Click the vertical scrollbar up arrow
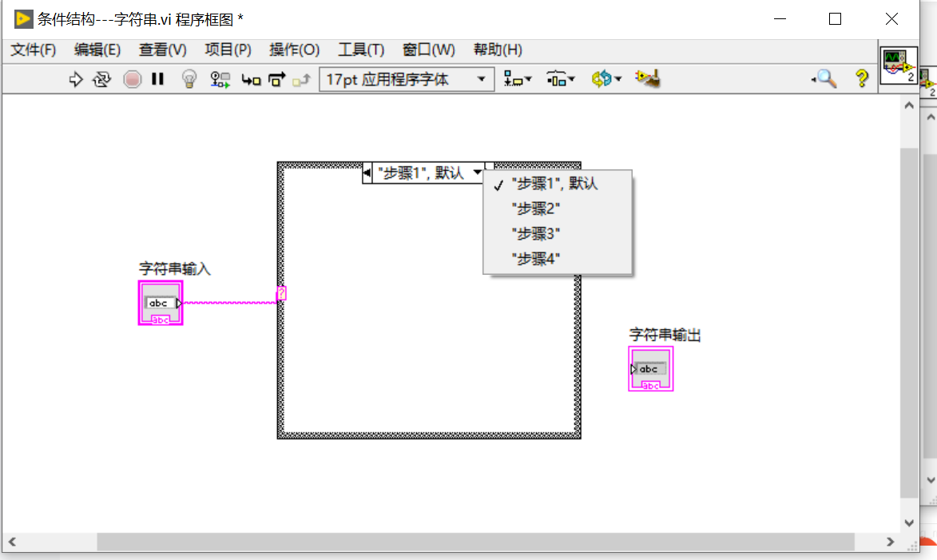This screenshot has width=937, height=560. [910, 105]
